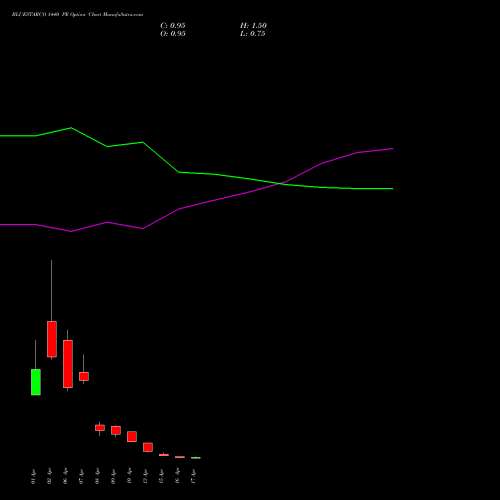Click the "01 Apr" date axis label
This screenshot has width=500, height=500.
[33, 476]
